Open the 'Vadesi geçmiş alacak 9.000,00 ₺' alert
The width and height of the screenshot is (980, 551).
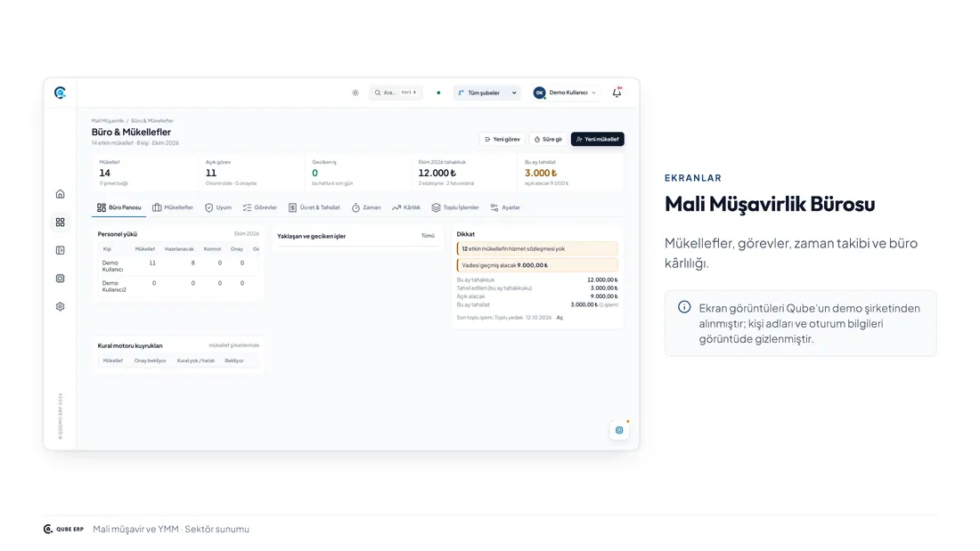coord(537,265)
